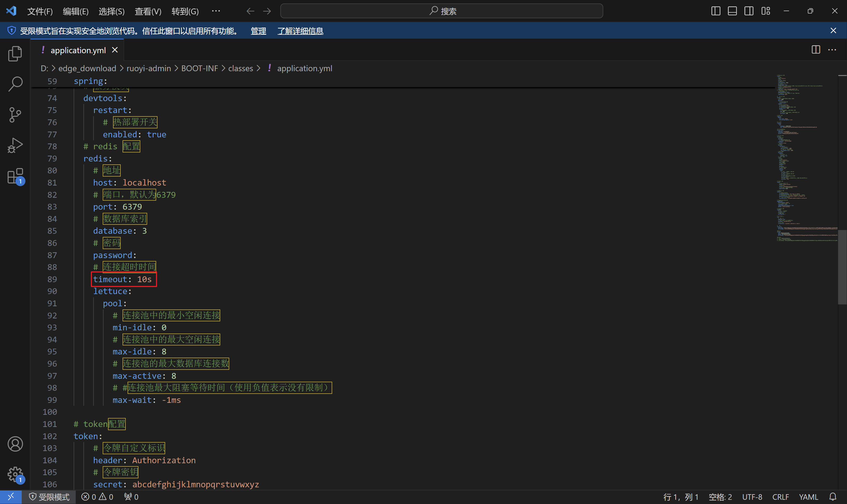Select the YAML language mode
The height and width of the screenshot is (504, 847).
[x=808, y=497]
